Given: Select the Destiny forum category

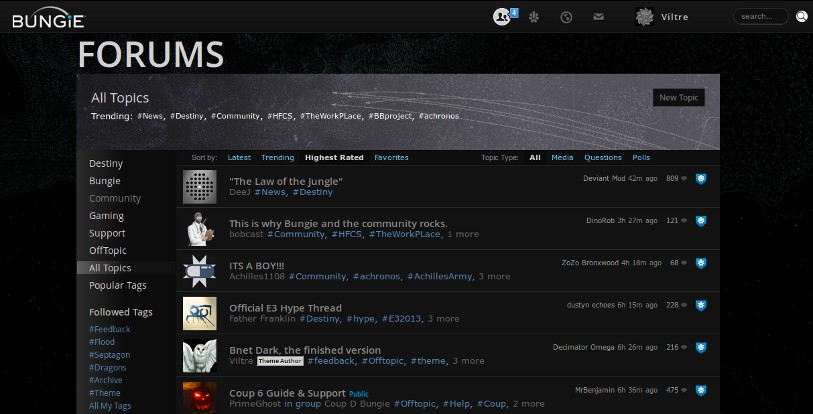Looking at the screenshot, I should pyautogui.click(x=106, y=163).
